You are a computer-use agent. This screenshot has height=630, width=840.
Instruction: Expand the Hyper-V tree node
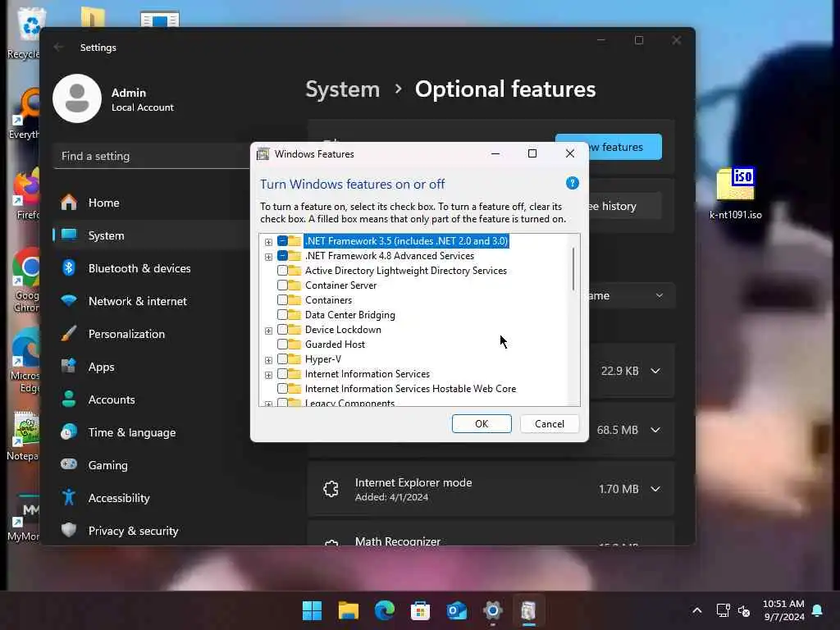click(268, 360)
